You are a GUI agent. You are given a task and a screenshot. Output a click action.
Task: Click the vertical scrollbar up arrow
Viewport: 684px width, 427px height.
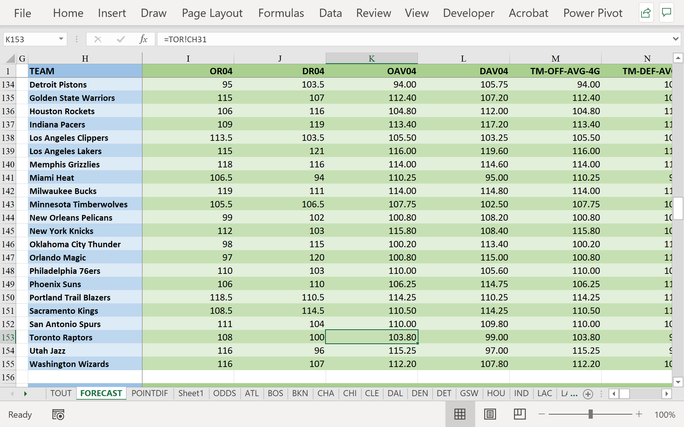pyautogui.click(x=677, y=58)
